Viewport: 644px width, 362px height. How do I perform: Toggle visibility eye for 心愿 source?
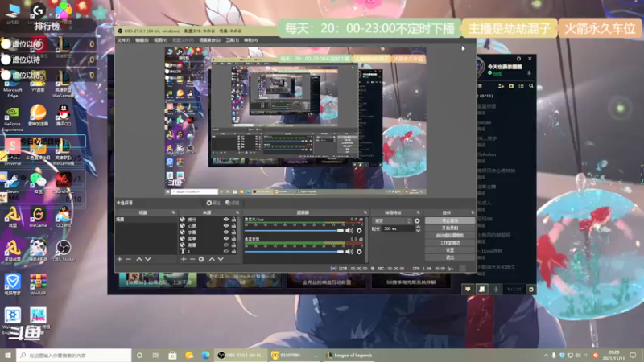click(x=226, y=226)
